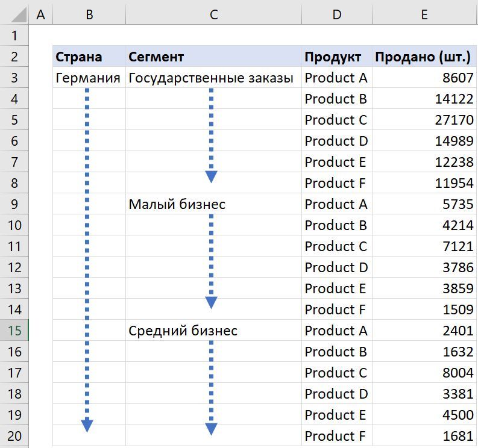
Task: Select column E header
Action: [424, 14]
